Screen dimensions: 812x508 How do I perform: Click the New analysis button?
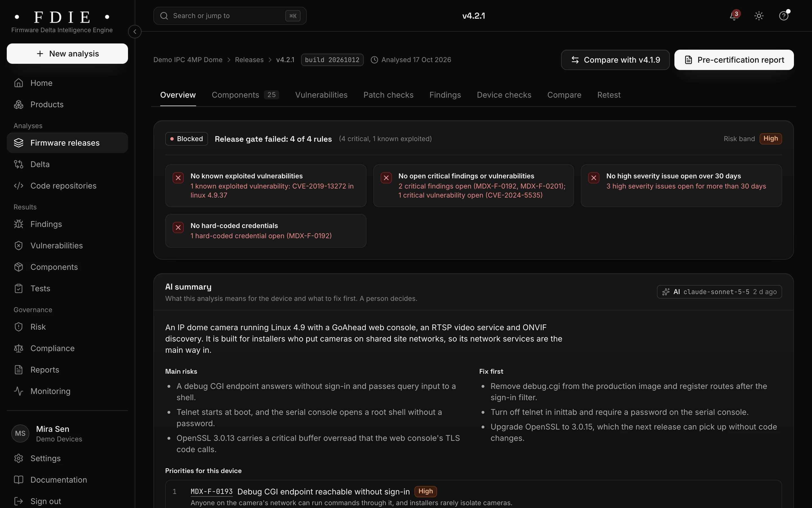point(67,54)
